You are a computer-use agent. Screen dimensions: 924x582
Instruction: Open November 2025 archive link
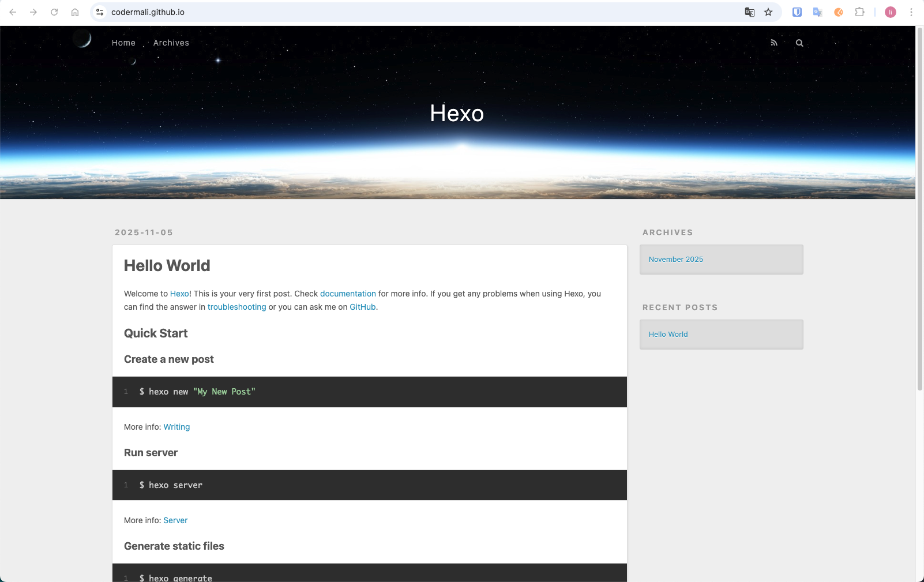tap(676, 260)
